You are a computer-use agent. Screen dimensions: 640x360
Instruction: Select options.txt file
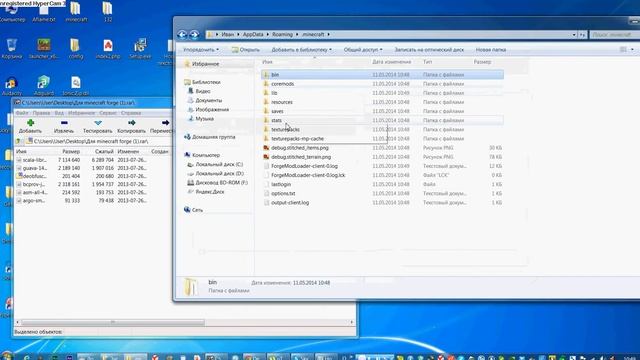(x=283, y=193)
